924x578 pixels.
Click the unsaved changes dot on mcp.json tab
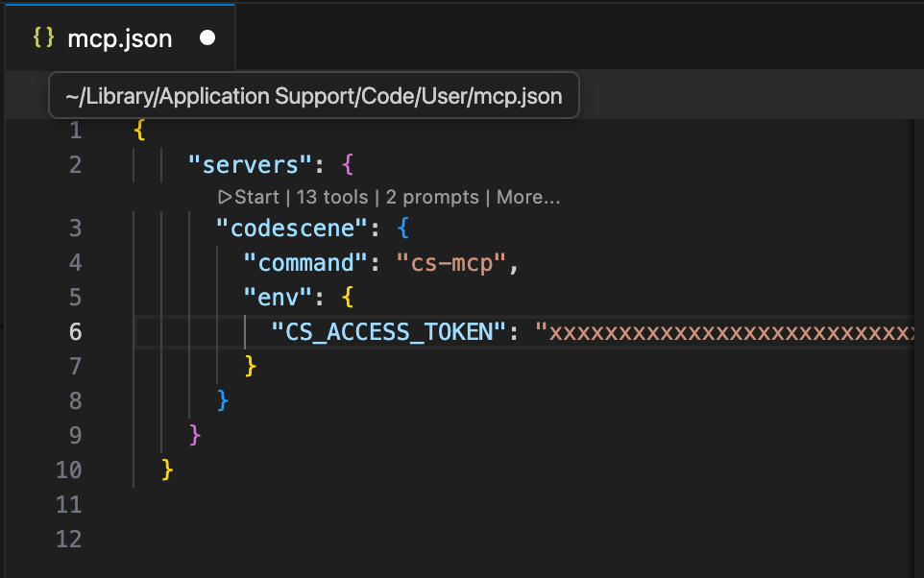207,37
